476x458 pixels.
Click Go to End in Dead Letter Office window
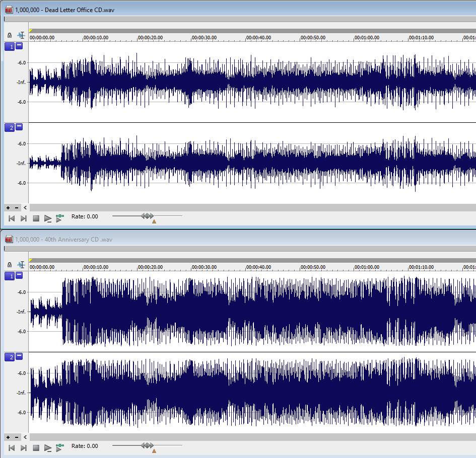(x=24, y=218)
